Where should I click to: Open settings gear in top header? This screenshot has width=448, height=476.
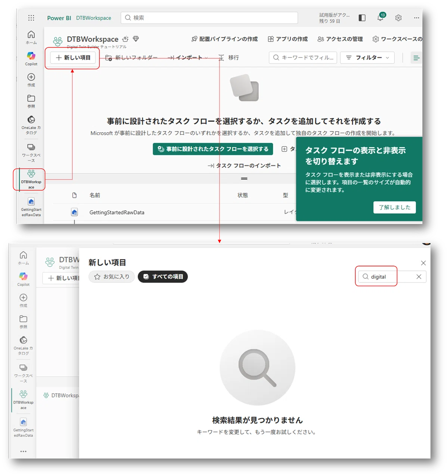398,18
